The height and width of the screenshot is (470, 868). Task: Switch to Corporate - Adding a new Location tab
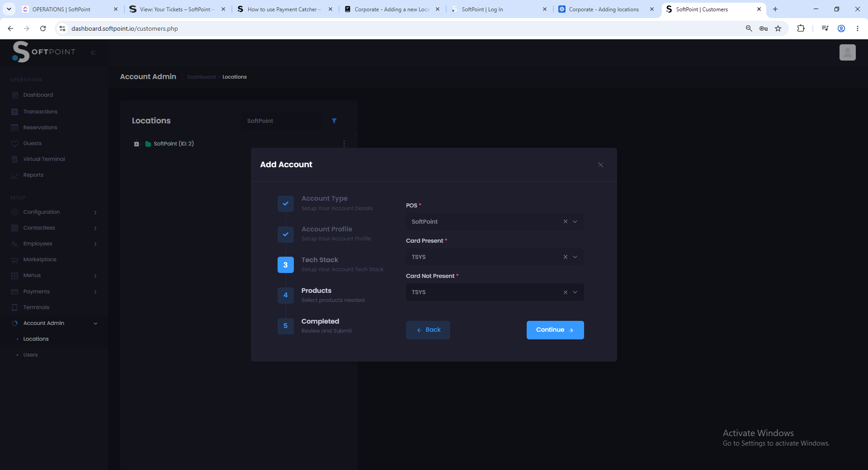click(x=392, y=9)
